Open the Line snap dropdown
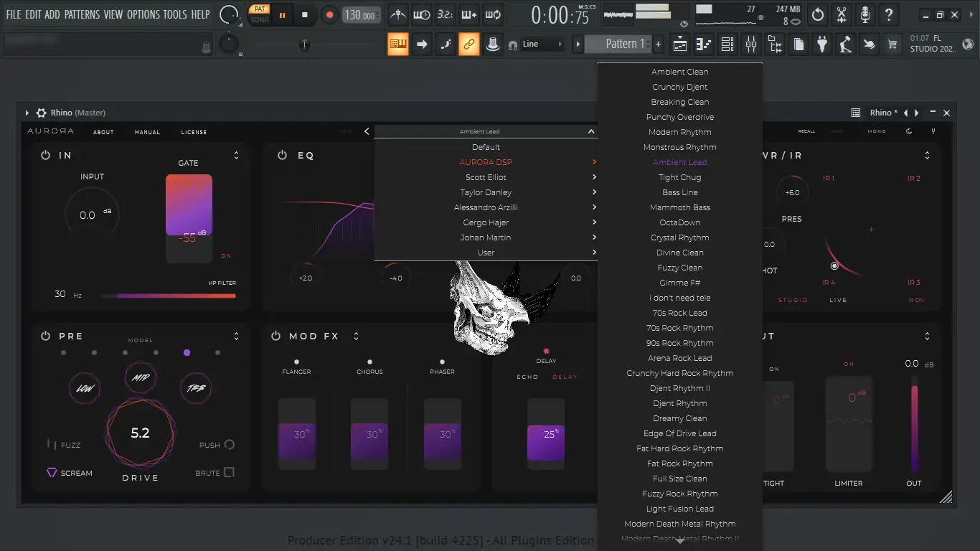Screen dimensions: 980x551 (542, 44)
